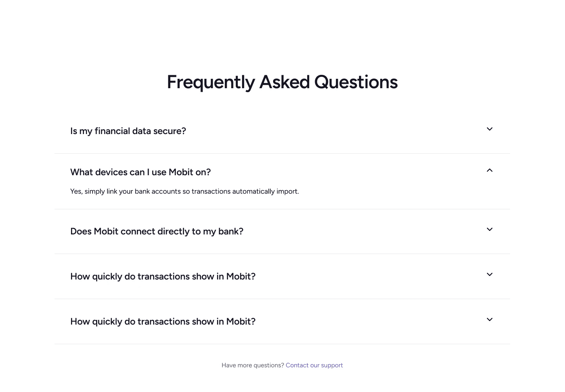
Task: Click the word "Questions" in the main heading
Action: click(356, 82)
